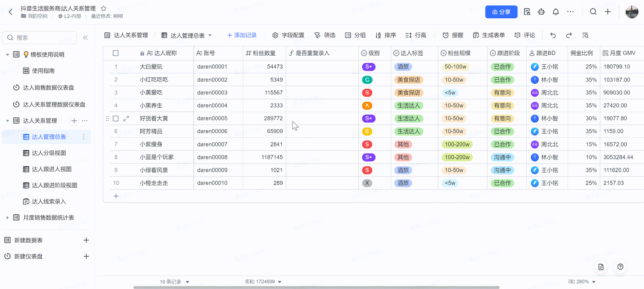Click the undo arrow icon
Screen dimensions: 644x289
tap(553, 35)
